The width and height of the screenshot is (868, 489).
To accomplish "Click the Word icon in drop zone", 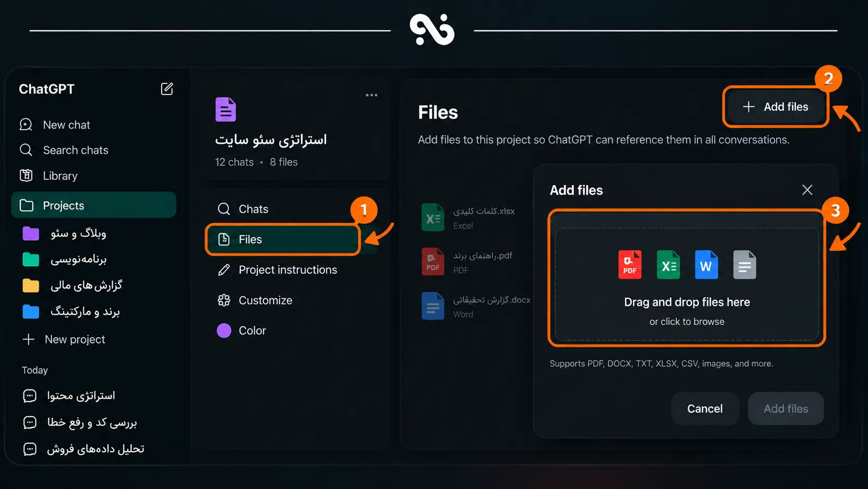I will (706, 265).
